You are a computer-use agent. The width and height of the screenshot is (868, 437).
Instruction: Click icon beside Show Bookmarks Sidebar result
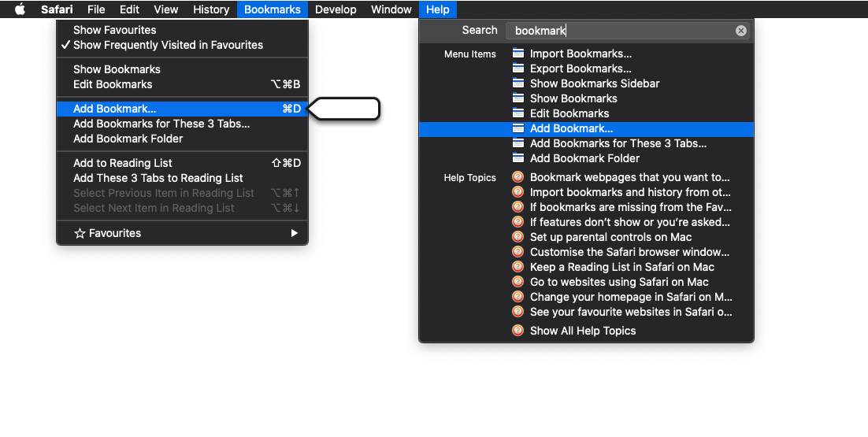[518, 83]
